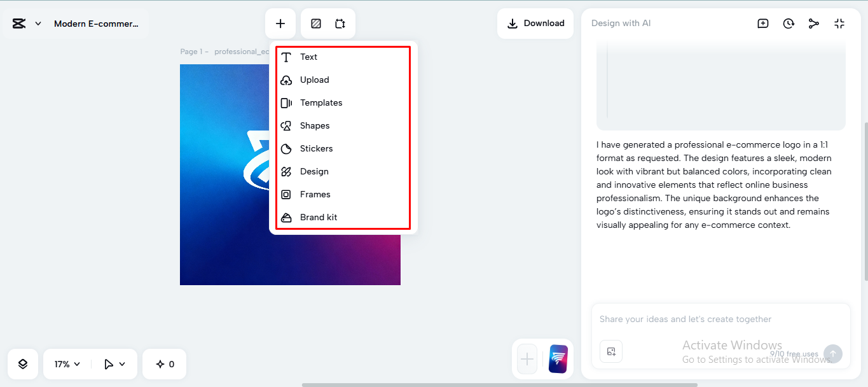Click the insert image icon in the chat box

pyautogui.click(x=610, y=351)
